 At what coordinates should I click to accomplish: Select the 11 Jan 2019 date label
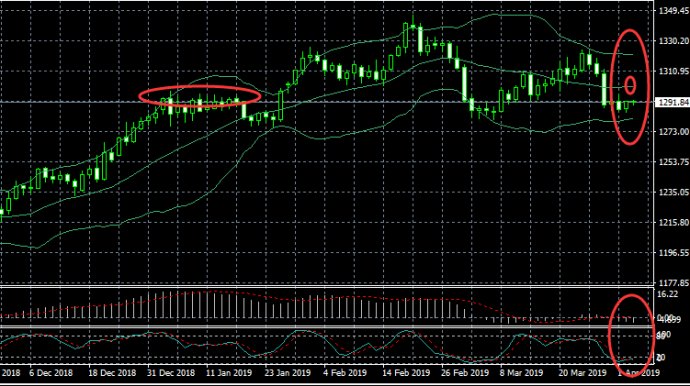coord(229,373)
